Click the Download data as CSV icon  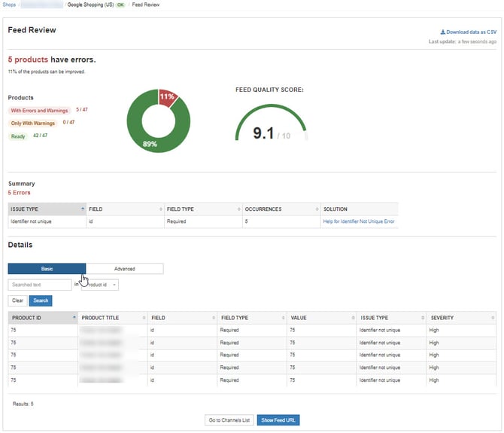(442, 32)
